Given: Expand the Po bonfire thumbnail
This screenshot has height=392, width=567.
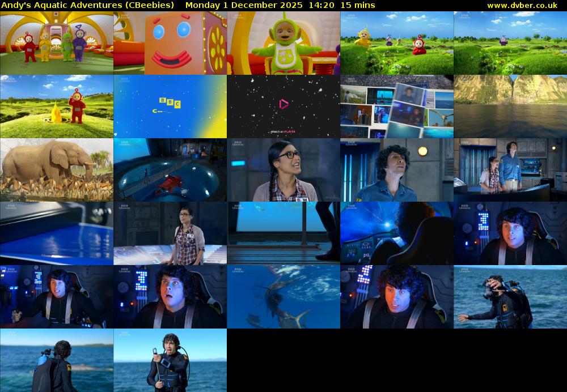Looking at the screenshot, I should point(57,106).
